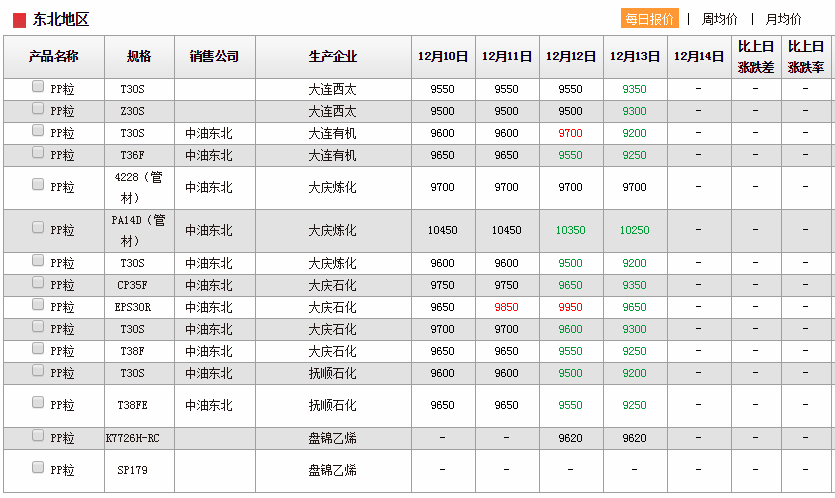
Task: Click green 9350 in CP35F row
Action: (634, 285)
